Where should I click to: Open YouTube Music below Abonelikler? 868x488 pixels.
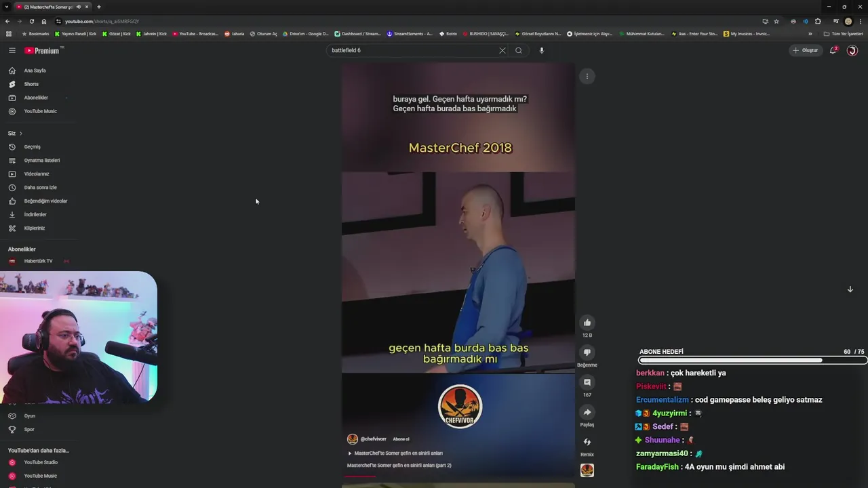pos(40,111)
